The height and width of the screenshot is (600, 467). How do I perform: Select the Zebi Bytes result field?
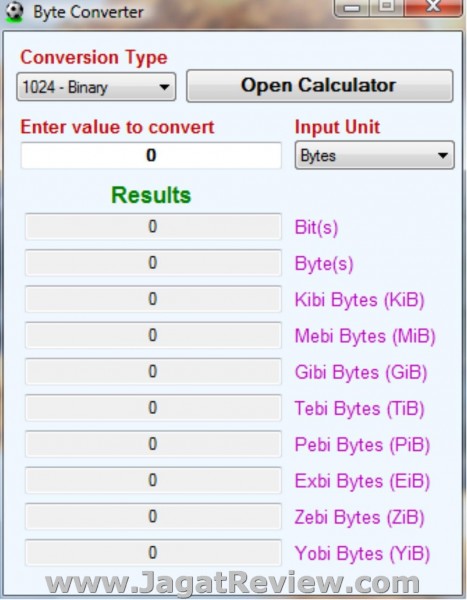(x=153, y=517)
